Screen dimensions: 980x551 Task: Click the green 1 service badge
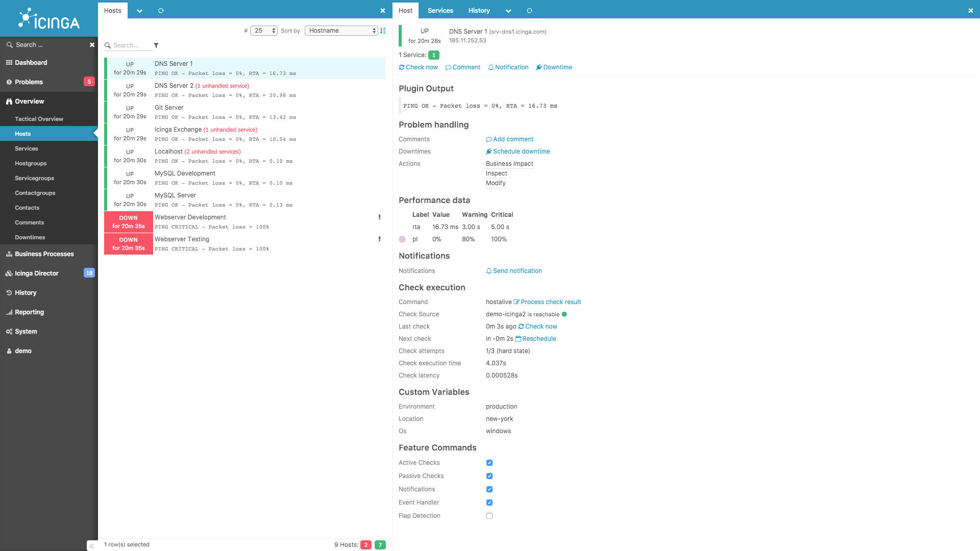click(434, 55)
